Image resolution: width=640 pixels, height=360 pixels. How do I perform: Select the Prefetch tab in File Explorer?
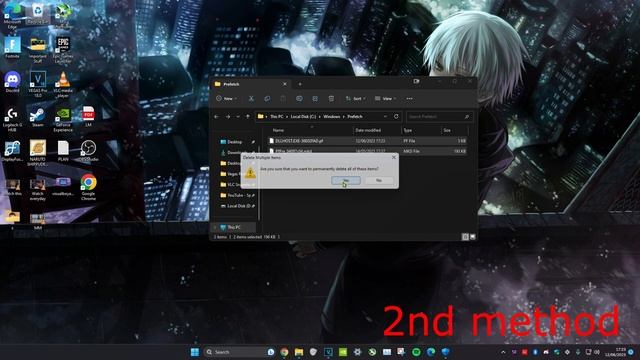pyautogui.click(x=250, y=84)
